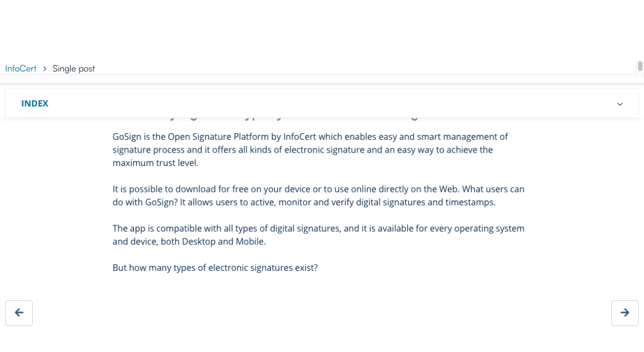Select the Single post breadcrumb

click(x=74, y=68)
